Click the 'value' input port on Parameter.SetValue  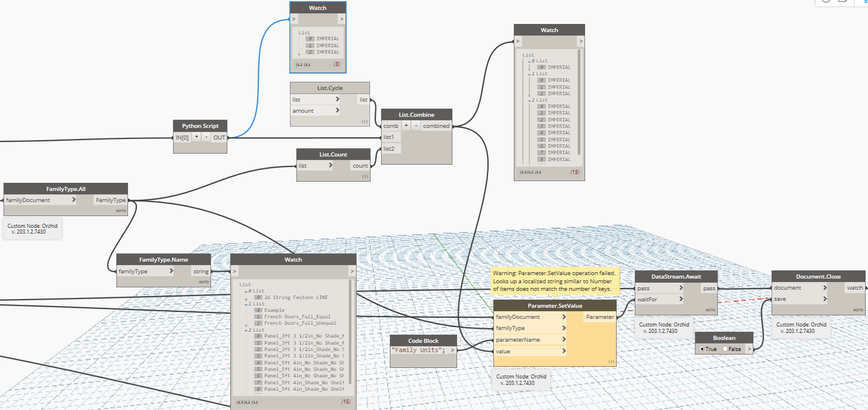[531, 351]
